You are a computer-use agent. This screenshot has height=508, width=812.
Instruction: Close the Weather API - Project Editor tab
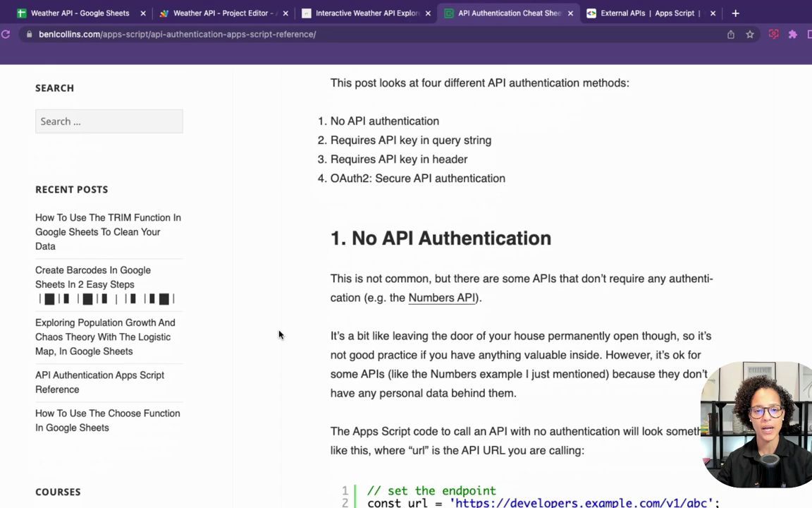pyautogui.click(x=285, y=13)
